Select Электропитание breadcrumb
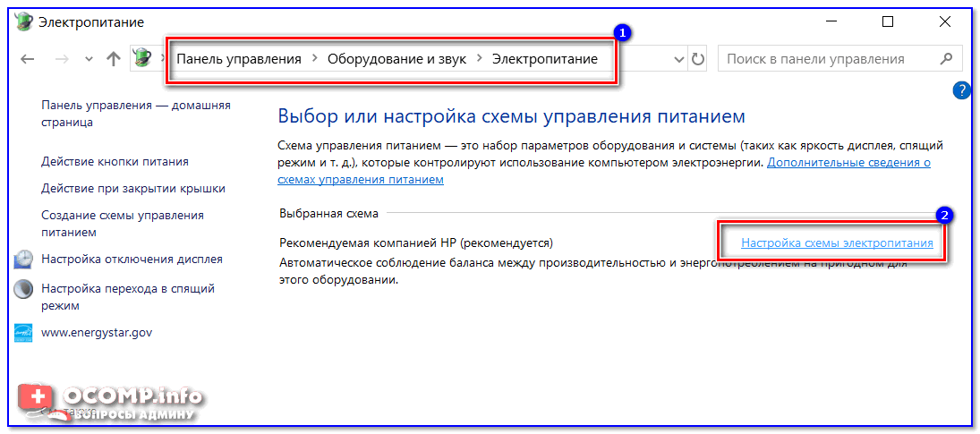The image size is (980, 434). pyautogui.click(x=545, y=59)
